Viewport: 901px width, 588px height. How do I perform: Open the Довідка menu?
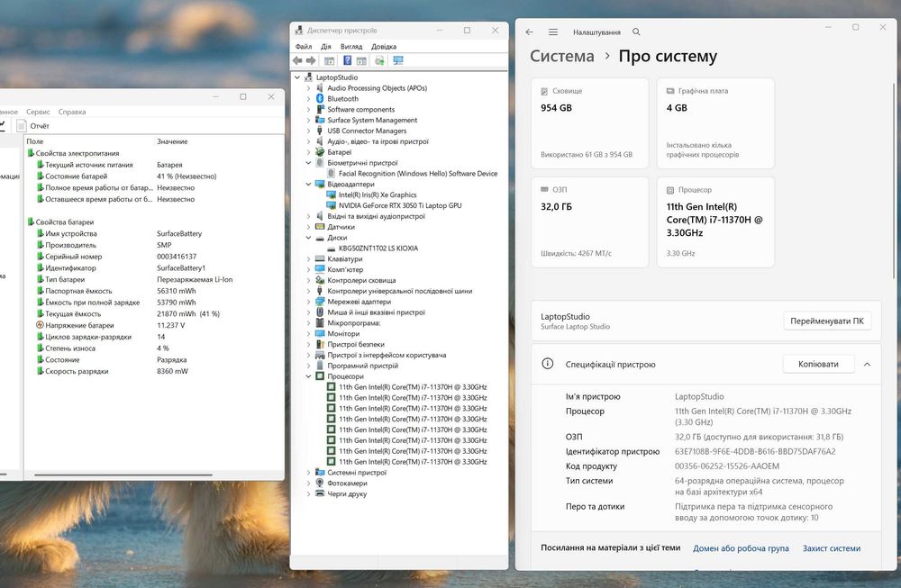coord(384,47)
